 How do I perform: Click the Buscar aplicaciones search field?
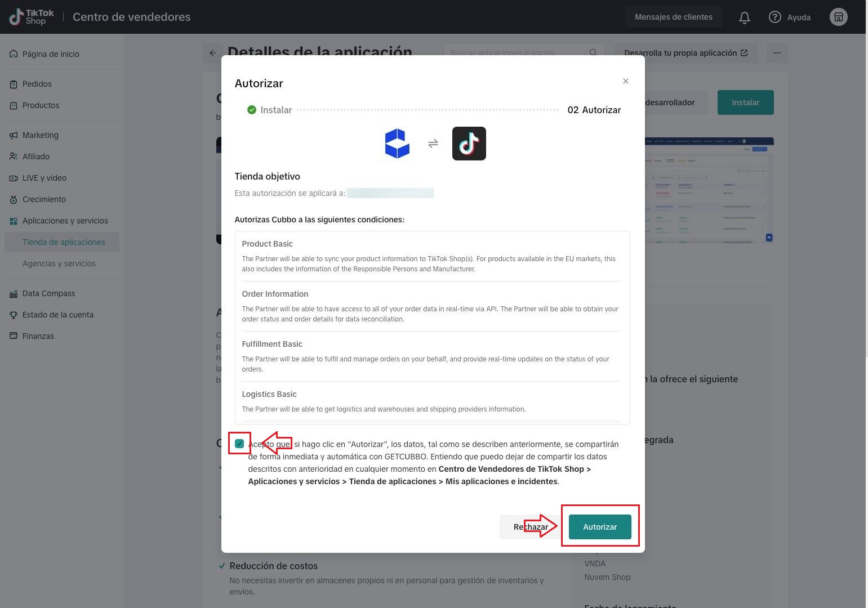coord(515,52)
